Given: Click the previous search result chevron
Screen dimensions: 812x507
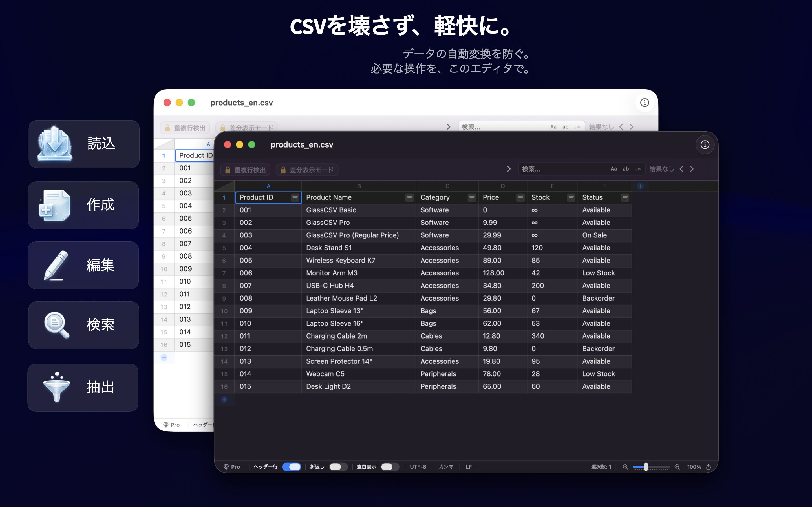Looking at the screenshot, I should pyautogui.click(x=681, y=169).
